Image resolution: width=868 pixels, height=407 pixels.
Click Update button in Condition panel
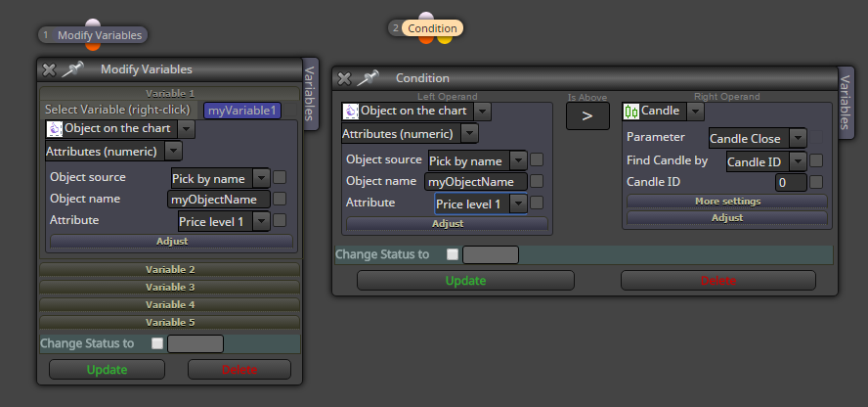click(x=465, y=280)
